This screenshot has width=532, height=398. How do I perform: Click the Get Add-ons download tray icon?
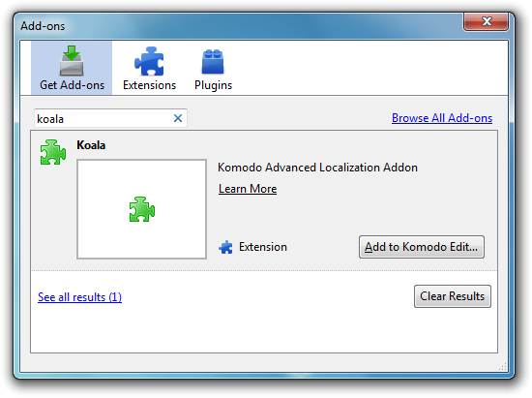tap(72, 61)
